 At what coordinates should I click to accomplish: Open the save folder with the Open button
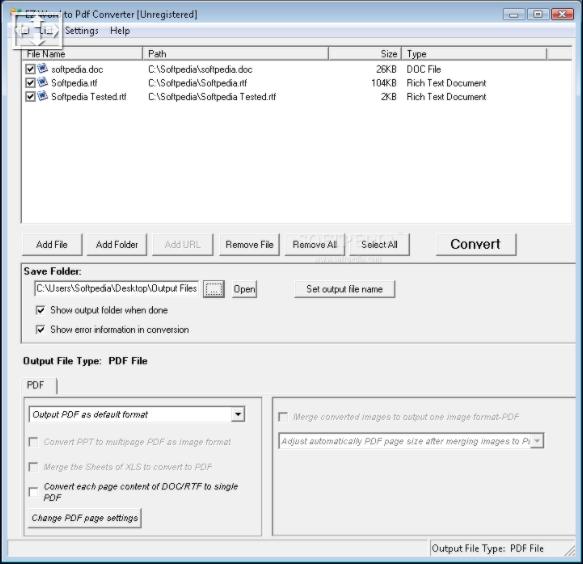244,289
